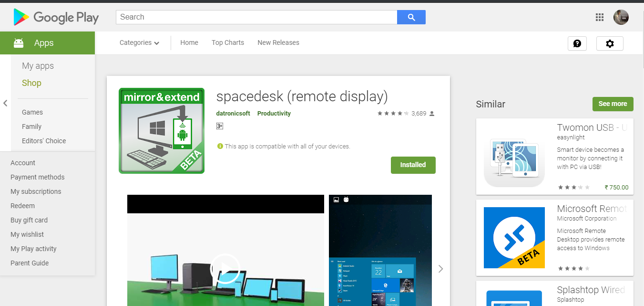The width and height of the screenshot is (644, 306).
Task: Collapse the sidebar with left arrow
Action: 5,103
